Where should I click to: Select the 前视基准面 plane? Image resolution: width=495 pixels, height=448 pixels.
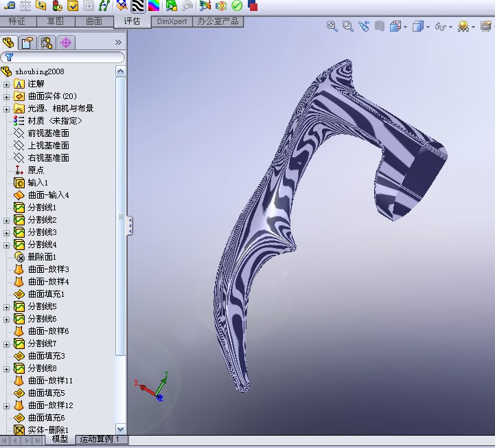pos(41,133)
